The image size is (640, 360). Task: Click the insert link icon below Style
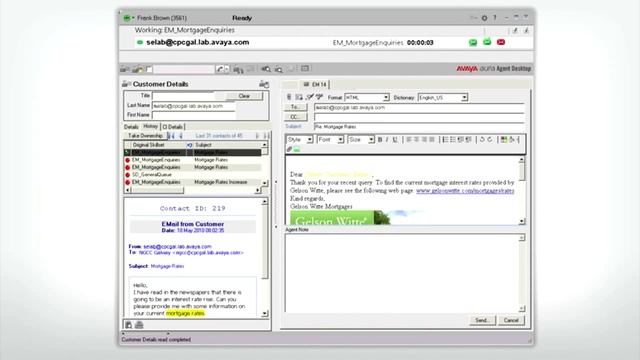[289, 149]
